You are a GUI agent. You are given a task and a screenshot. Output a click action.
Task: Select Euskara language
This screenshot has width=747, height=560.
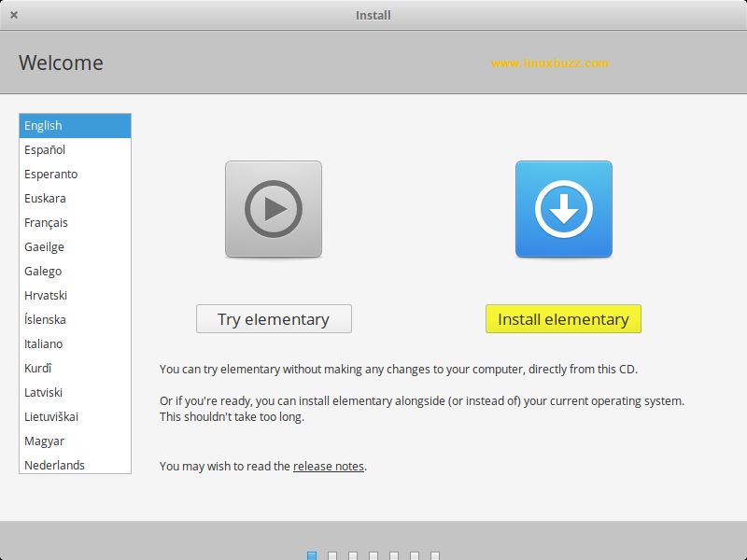[76, 199]
